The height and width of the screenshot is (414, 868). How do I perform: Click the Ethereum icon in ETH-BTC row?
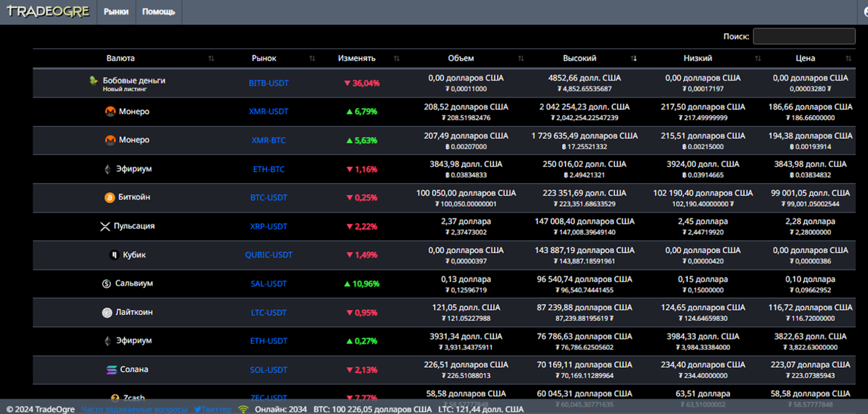tap(107, 169)
